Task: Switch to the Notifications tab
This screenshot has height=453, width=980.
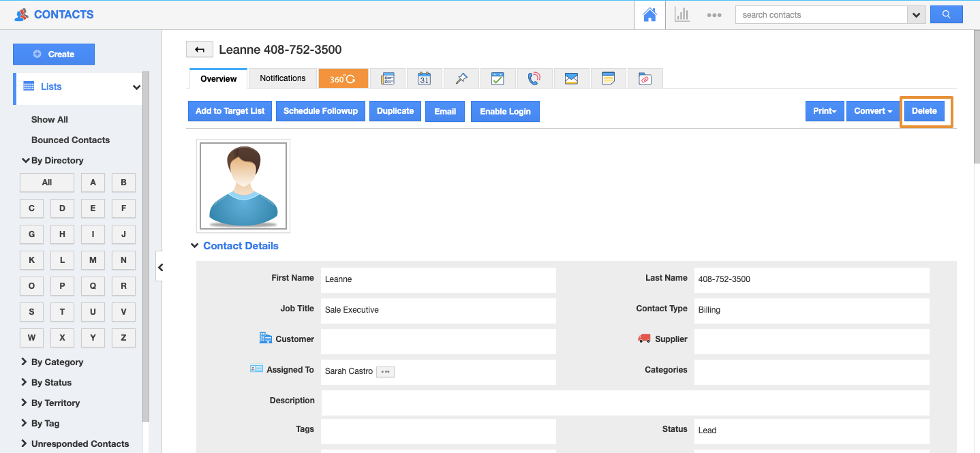Action: pos(282,78)
